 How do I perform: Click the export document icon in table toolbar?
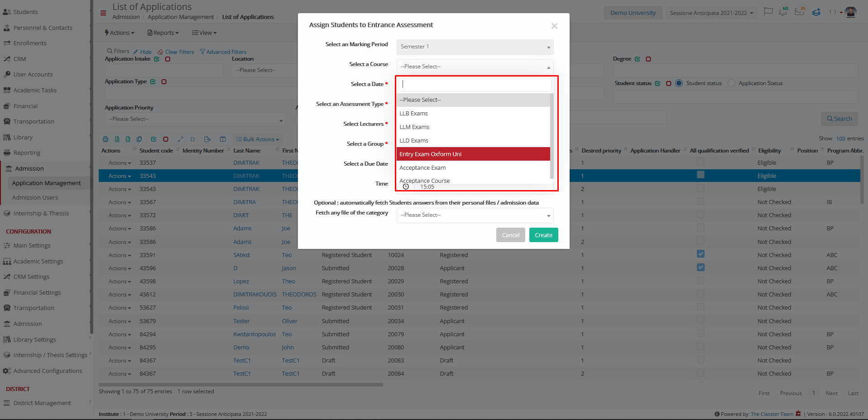pos(207,139)
